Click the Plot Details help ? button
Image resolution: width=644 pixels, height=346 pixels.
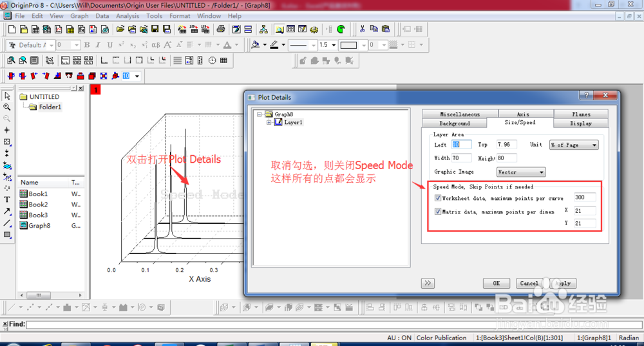point(586,95)
